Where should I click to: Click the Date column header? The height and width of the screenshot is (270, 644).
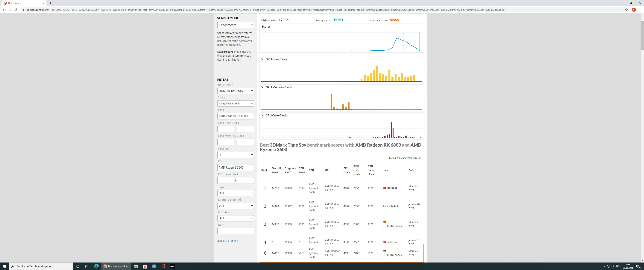click(411, 170)
